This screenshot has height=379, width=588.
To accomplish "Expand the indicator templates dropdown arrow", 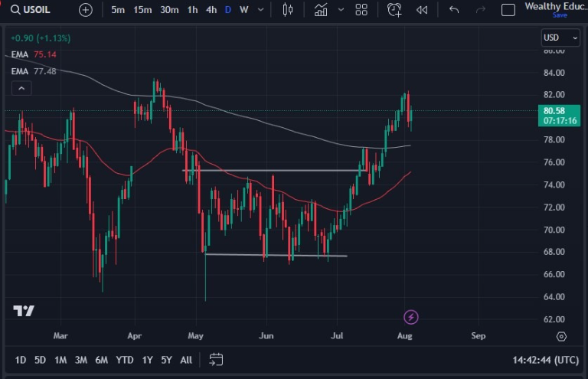I will (341, 10).
